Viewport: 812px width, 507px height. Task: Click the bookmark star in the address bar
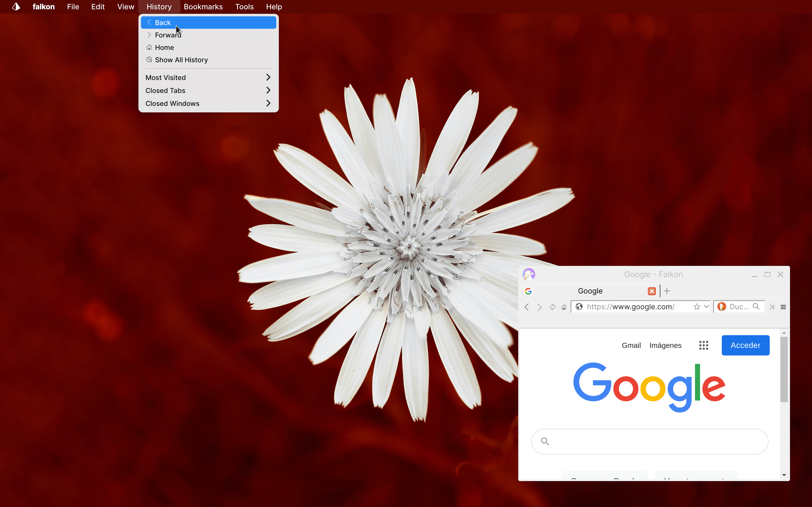tap(697, 306)
